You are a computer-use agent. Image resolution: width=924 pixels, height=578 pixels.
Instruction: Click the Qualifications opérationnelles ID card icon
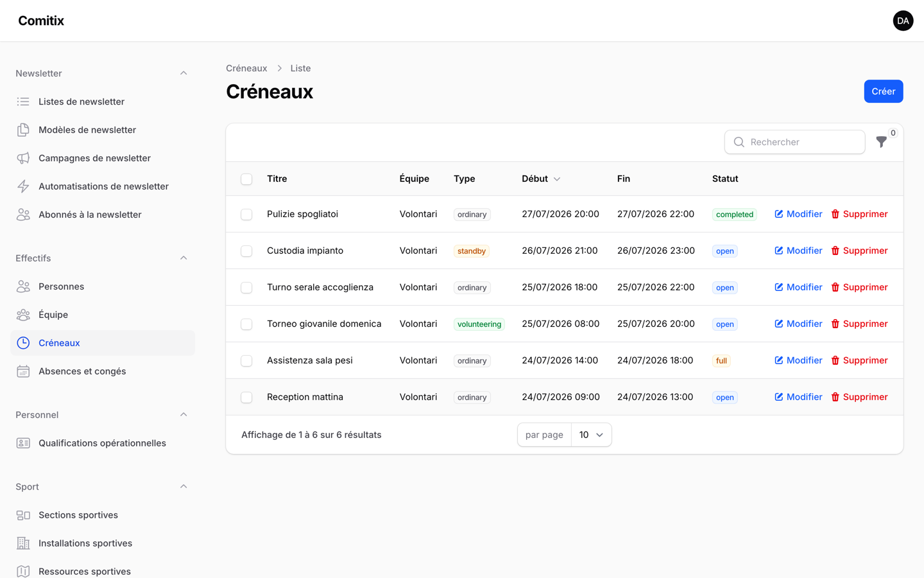click(23, 443)
